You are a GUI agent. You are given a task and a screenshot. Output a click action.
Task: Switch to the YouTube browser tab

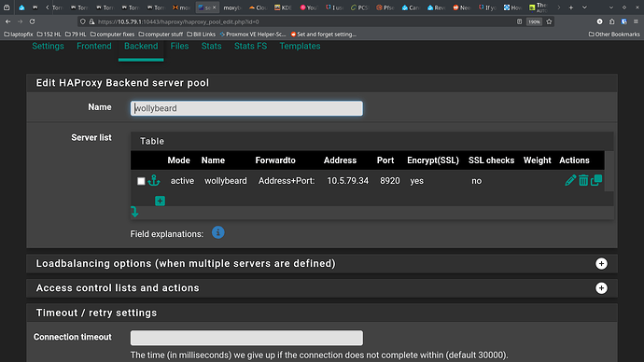[308, 7]
